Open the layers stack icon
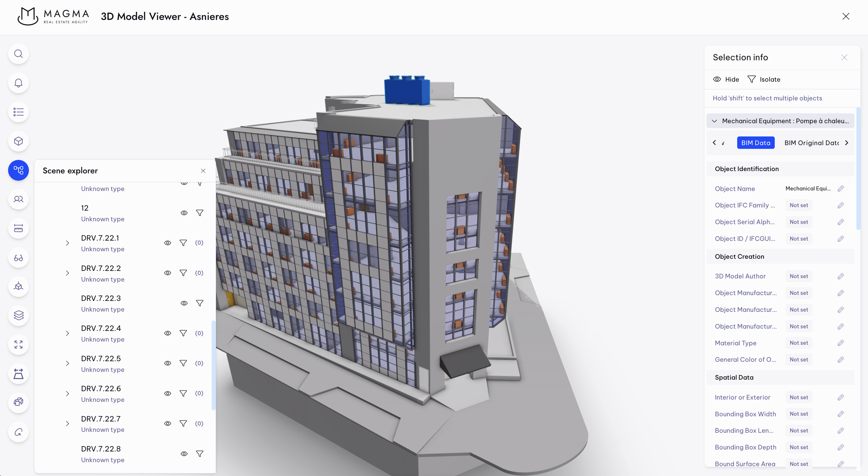Image resolution: width=868 pixels, height=476 pixels. 18,315
